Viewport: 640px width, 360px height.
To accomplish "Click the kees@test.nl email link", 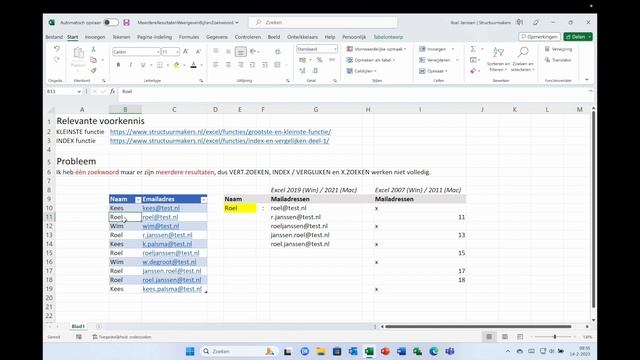I will point(161,208).
